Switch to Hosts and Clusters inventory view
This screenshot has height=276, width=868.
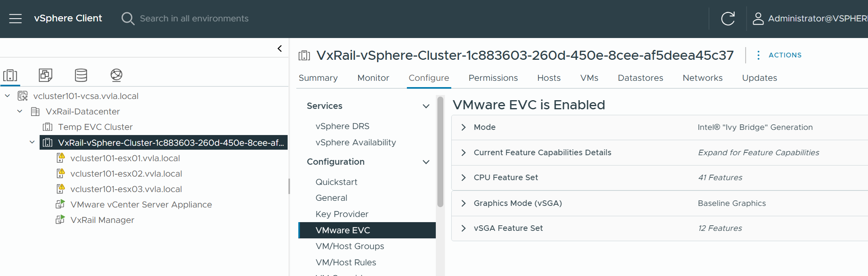pyautogui.click(x=10, y=75)
